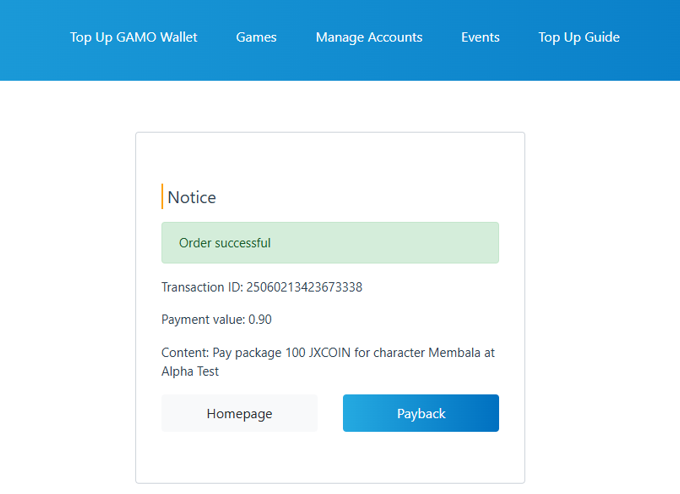Click the 0.90 payment amount
The height and width of the screenshot is (494, 680).
pos(260,320)
